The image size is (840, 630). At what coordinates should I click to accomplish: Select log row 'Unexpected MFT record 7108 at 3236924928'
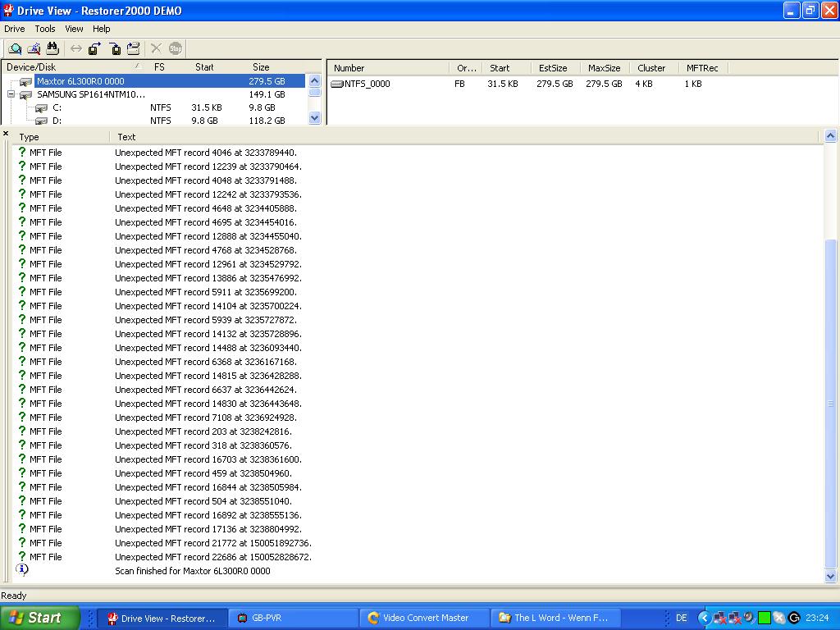(x=206, y=418)
